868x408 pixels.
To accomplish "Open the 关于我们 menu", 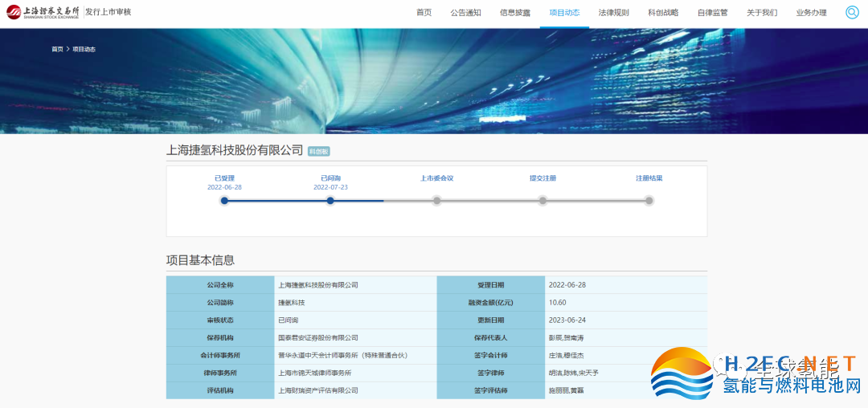I will pos(762,13).
